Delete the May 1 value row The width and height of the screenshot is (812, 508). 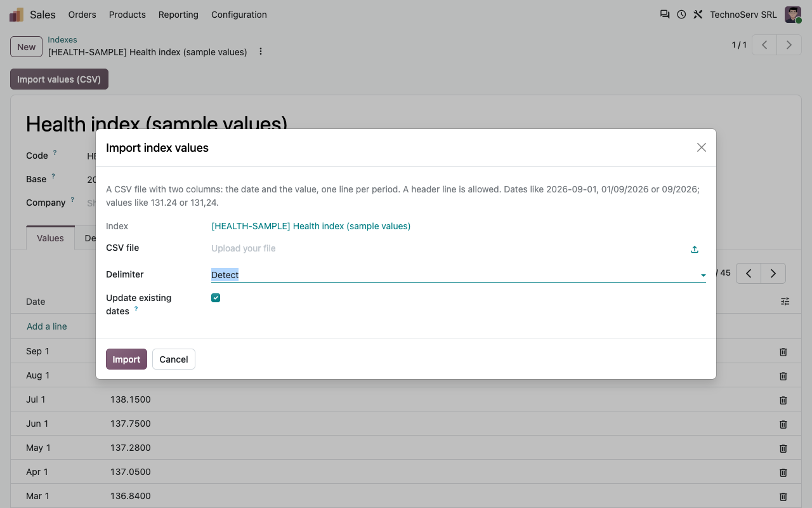[x=783, y=448]
